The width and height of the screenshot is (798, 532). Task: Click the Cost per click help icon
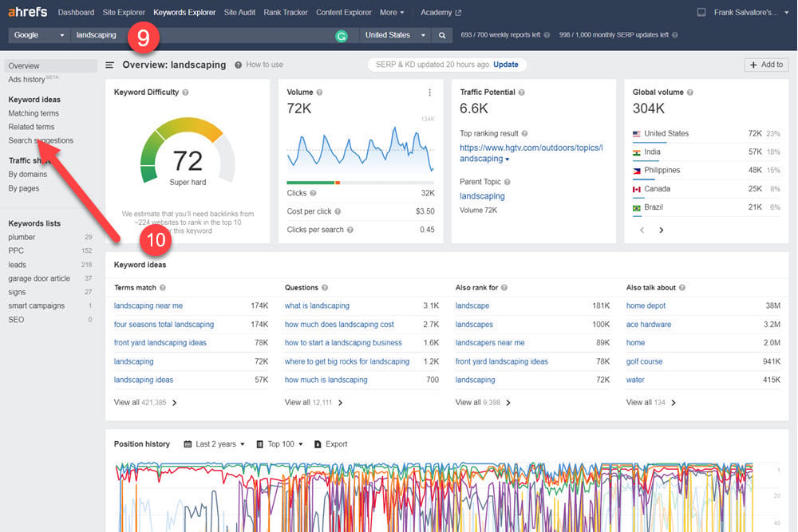(x=338, y=211)
